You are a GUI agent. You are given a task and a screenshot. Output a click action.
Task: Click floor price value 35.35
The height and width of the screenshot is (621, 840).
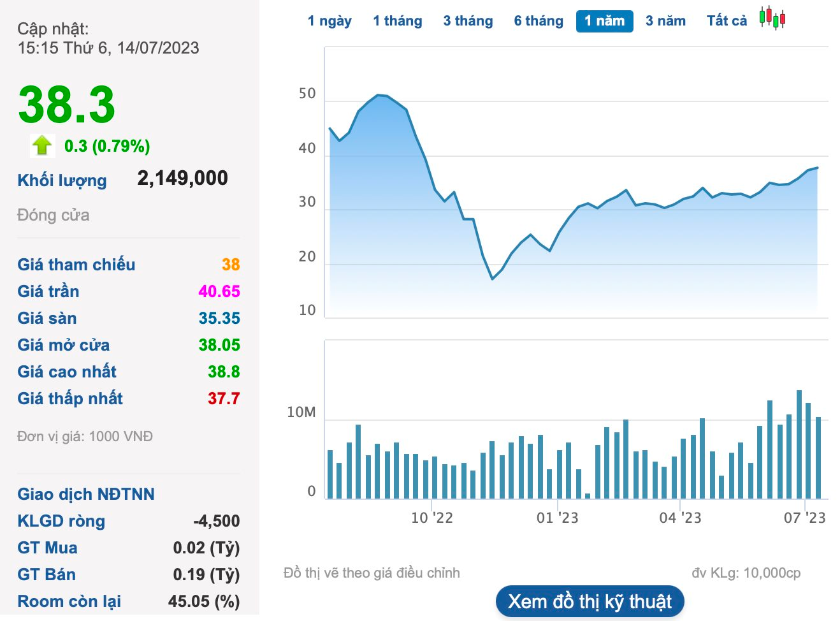click(219, 318)
